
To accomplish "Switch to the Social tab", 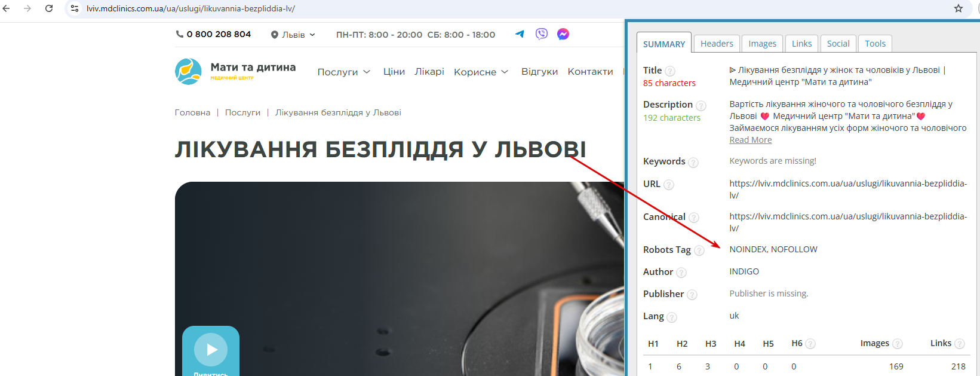I will [838, 44].
